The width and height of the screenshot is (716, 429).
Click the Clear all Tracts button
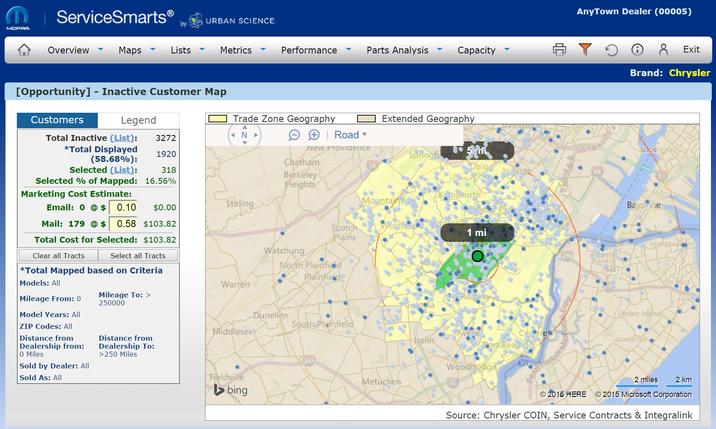click(x=58, y=255)
